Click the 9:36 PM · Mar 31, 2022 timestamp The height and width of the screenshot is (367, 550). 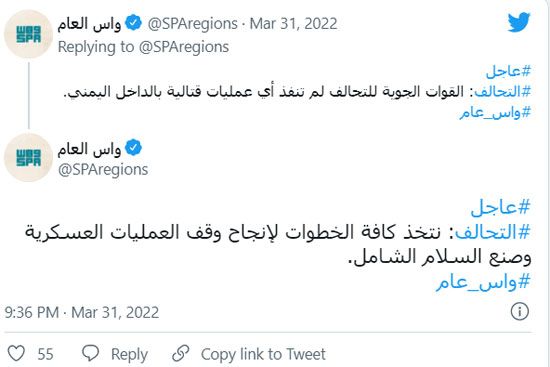[82, 312]
